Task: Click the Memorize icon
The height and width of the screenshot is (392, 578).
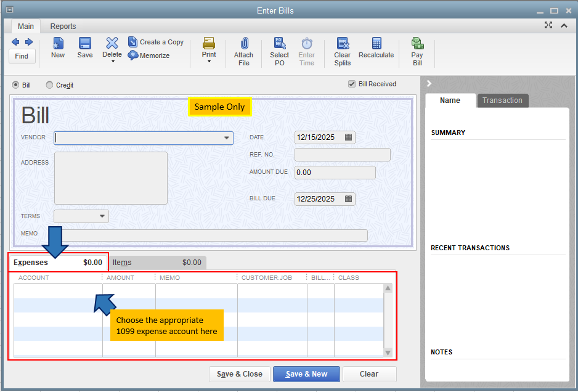Action: 132,55
